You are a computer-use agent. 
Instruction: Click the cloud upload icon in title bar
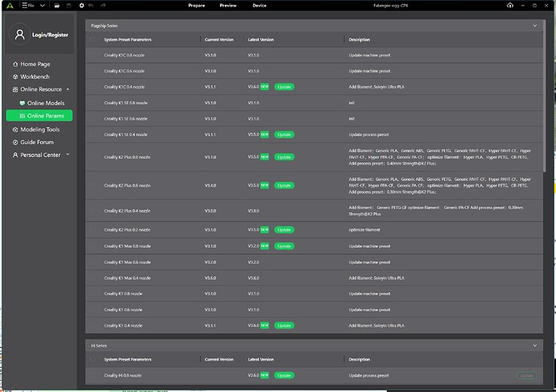(x=510, y=6)
